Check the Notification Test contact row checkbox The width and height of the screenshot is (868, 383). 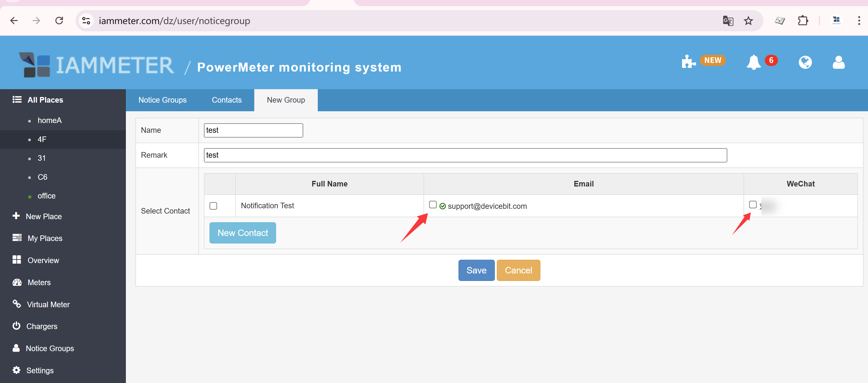click(213, 206)
